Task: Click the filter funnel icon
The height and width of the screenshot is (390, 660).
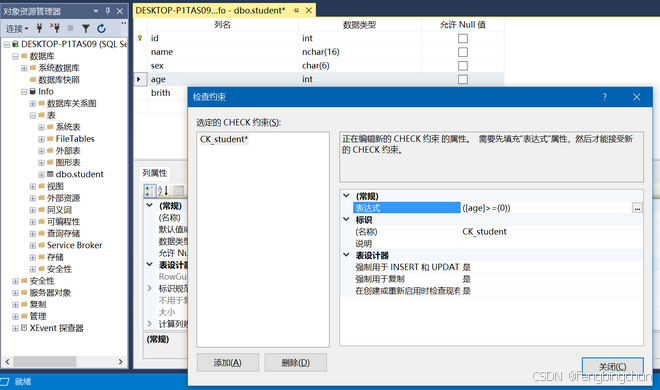Action: pyautogui.click(x=86, y=28)
